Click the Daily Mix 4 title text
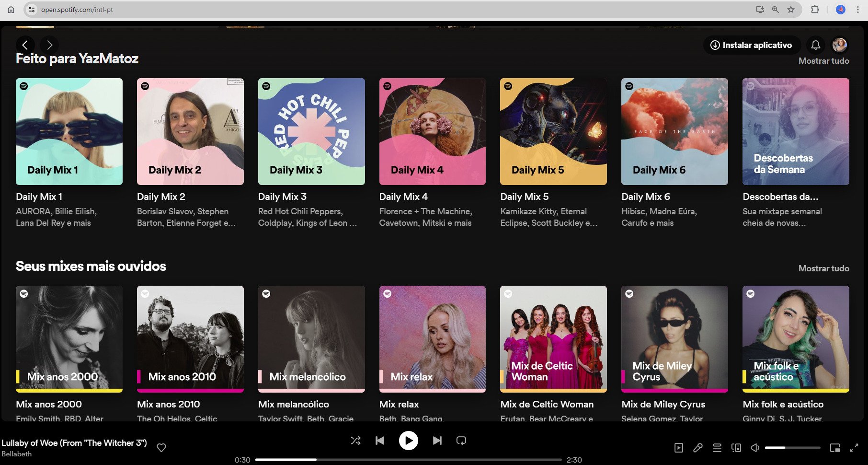Screen dimensions: 868x465 point(403,197)
